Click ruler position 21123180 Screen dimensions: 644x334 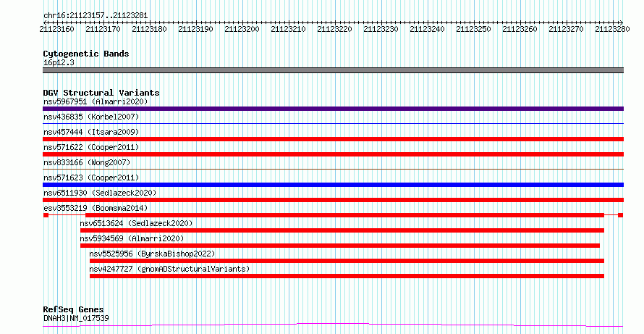pos(149,29)
